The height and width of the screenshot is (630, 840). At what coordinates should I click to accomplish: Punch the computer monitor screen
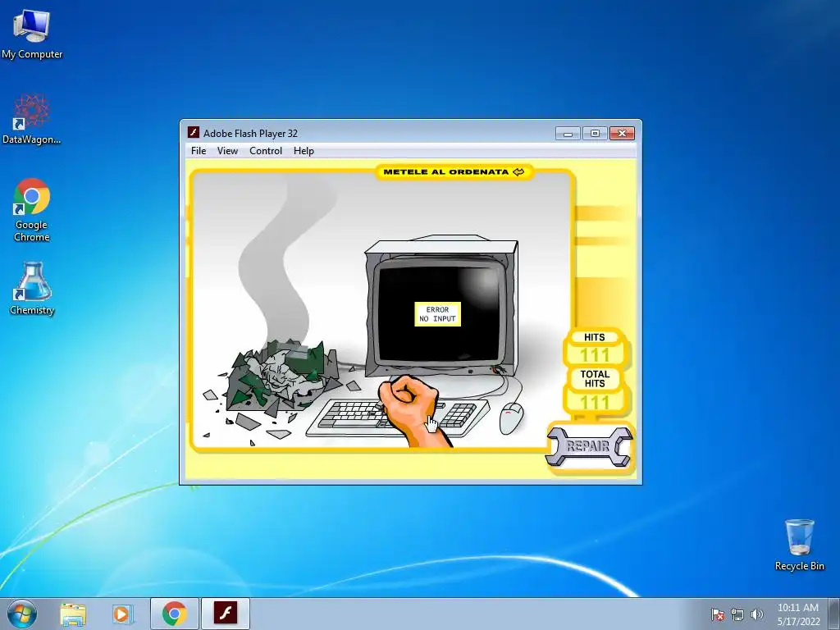(440, 313)
